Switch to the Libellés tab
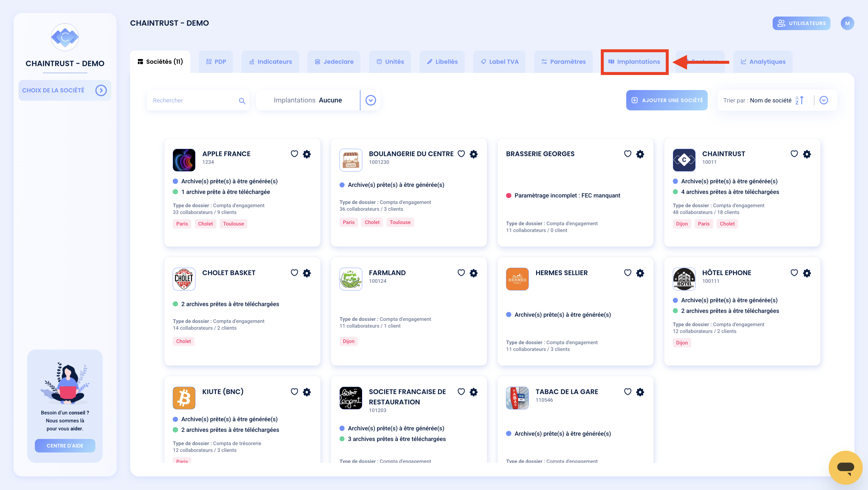868x490 pixels. click(x=442, y=62)
